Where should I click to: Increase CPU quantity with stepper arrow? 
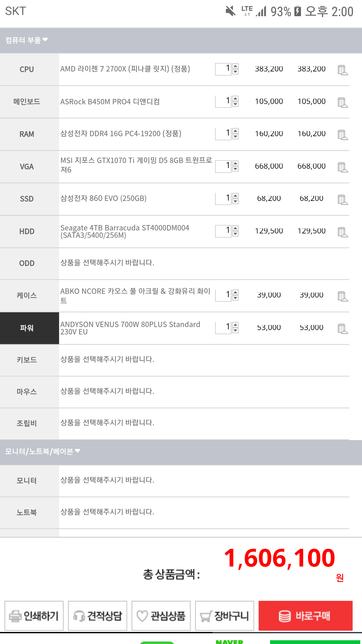[236, 66]
